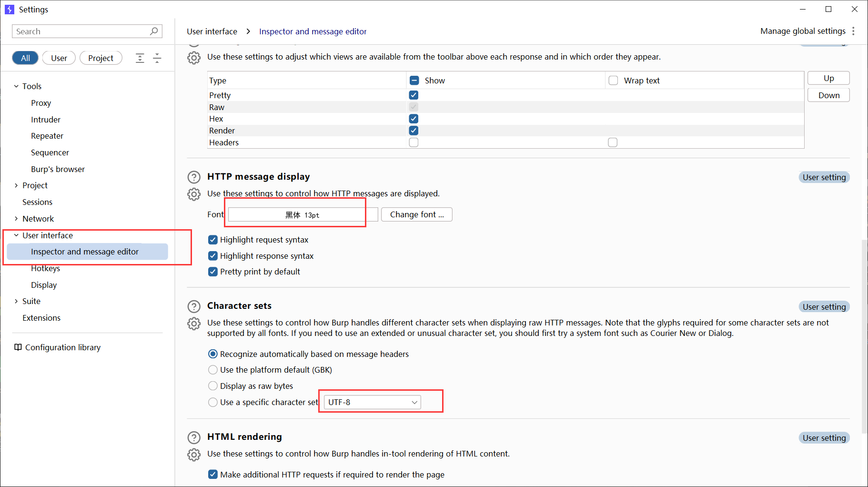The image size is (868, 487).
Task: Open gear options for Character sets
Action: [x=194, y=324]
